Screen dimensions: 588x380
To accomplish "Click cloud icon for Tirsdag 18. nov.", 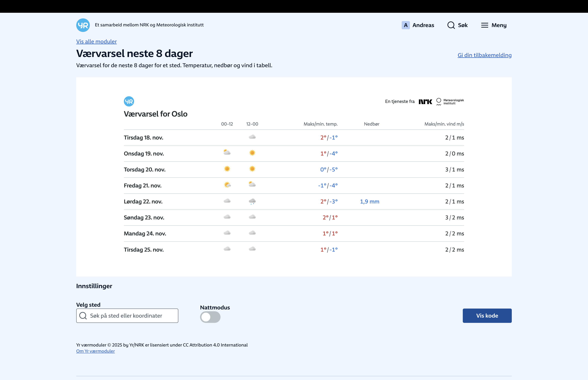I will [252, 137].
